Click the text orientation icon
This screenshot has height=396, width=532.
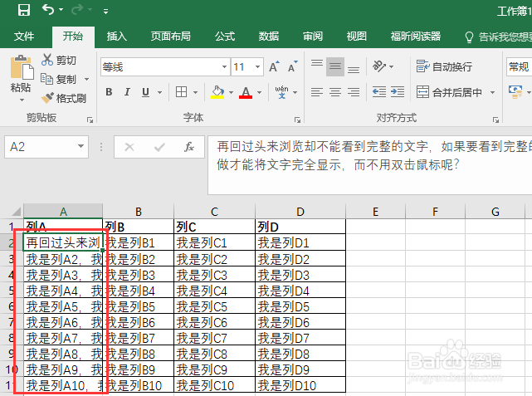379,66
